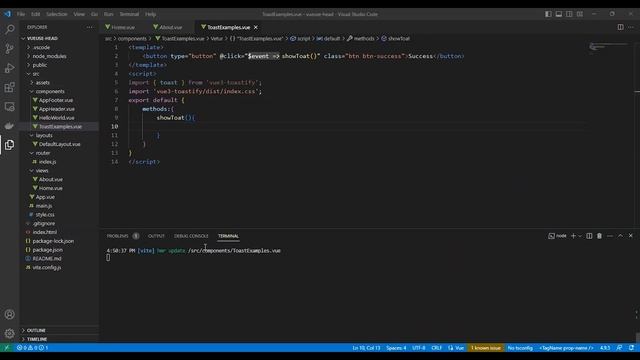Open the Terminal menu

click(129, 14)
